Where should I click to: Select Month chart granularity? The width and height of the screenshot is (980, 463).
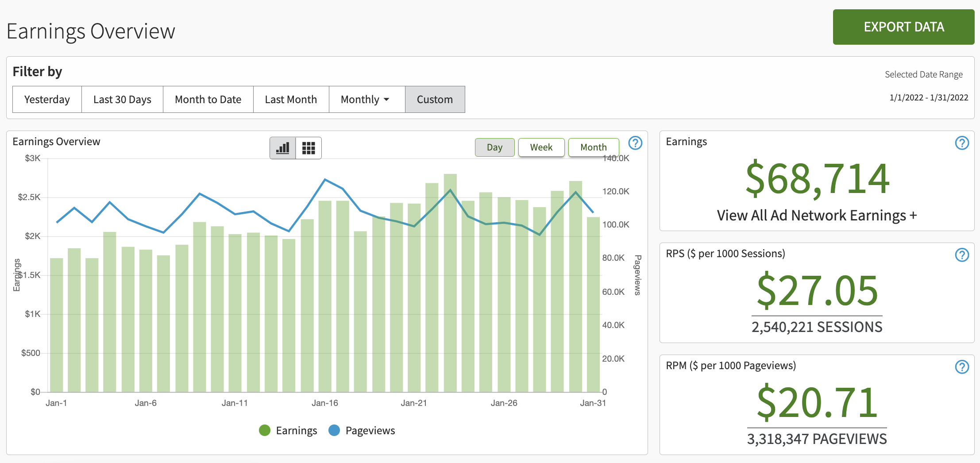coord(593,147)
